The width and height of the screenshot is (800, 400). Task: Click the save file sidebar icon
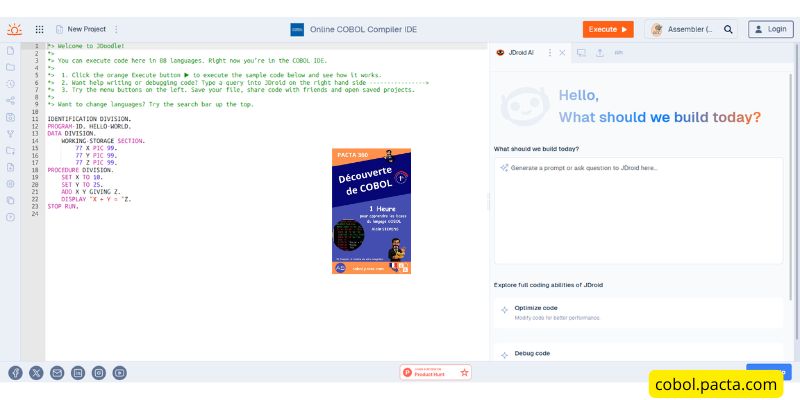(x=10, y=117)
